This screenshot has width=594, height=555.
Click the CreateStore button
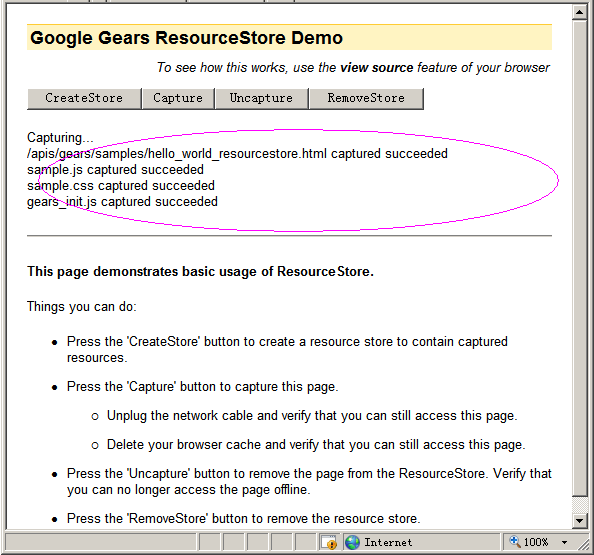[x=84, y=98]
